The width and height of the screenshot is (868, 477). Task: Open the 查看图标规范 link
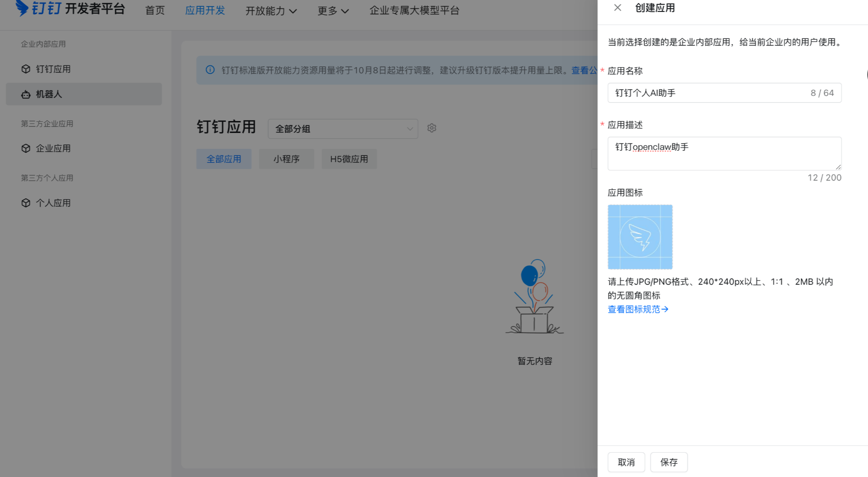click(x=638, y=309)
